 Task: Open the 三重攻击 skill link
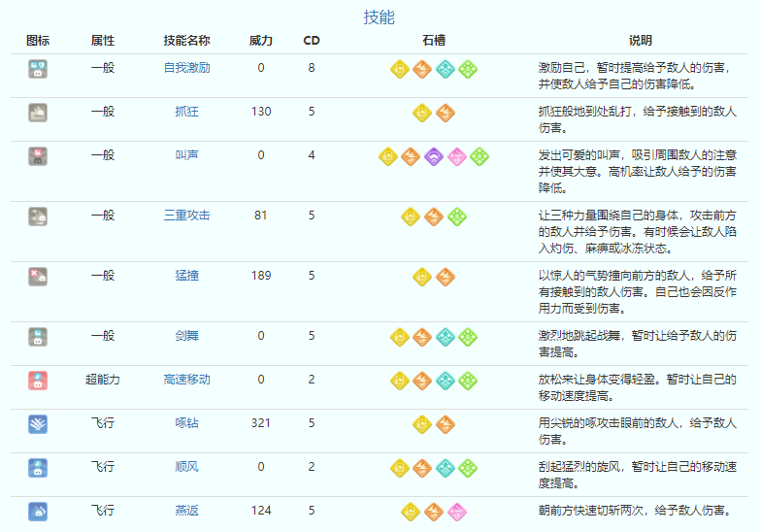(186, 215)
